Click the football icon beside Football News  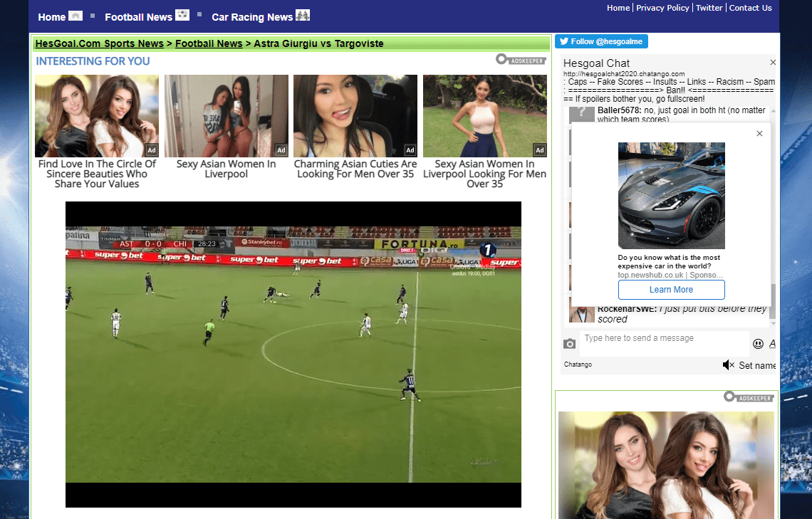click(x=182, y=16)
